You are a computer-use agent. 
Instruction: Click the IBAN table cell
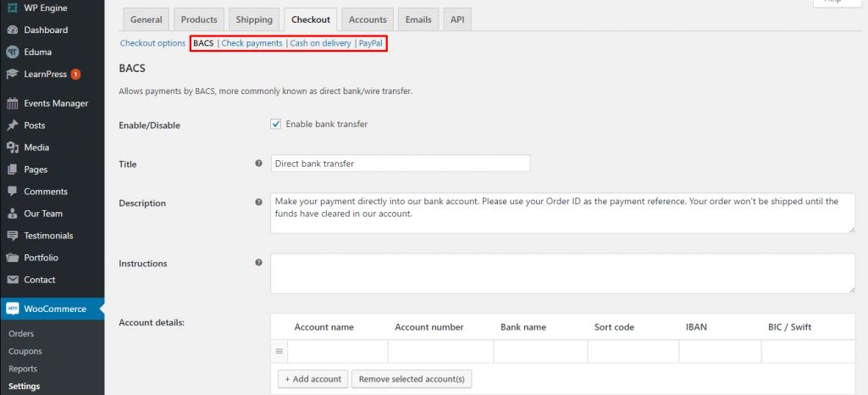click(x=720, y=351)
